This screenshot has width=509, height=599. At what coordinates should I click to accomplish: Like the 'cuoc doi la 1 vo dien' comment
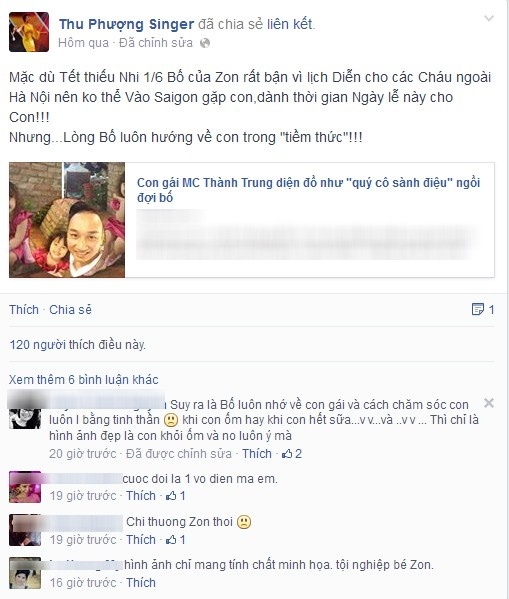coord(141,496)
